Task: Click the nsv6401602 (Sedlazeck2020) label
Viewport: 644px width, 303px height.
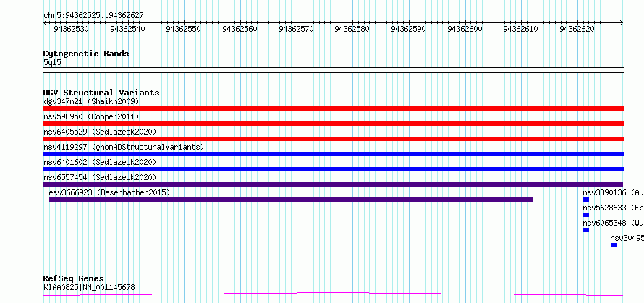Action: 100,162
